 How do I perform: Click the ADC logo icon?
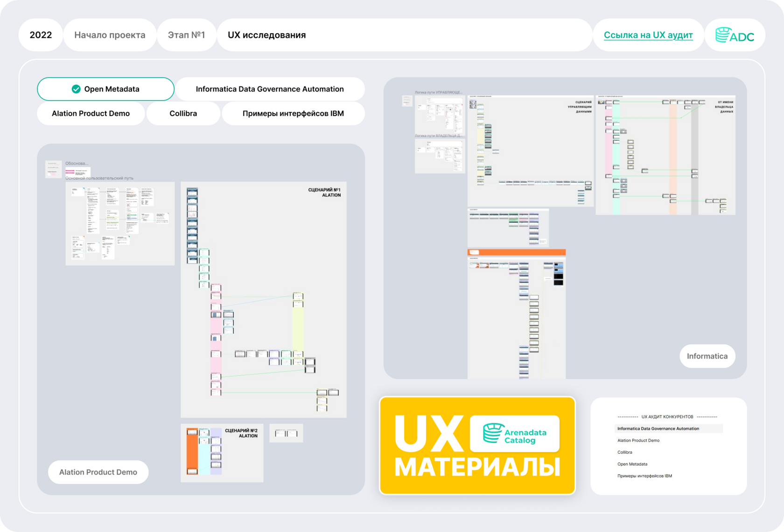click(x=735, y=35)
